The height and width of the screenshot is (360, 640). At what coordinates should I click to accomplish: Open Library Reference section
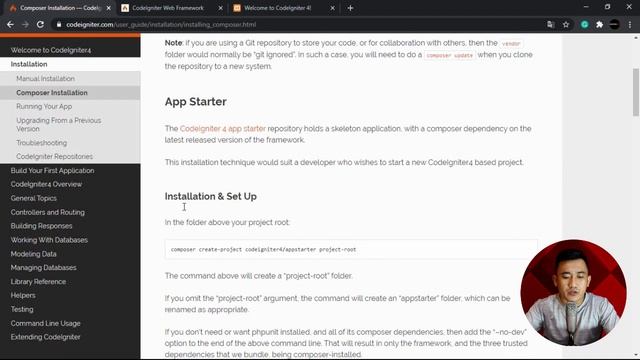(x=38, y=282)
